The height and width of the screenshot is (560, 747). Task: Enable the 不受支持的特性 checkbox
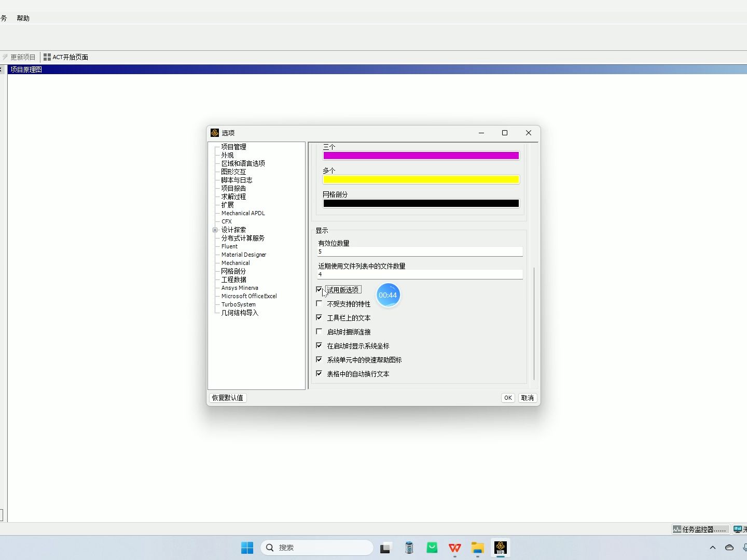click(319, 303)
